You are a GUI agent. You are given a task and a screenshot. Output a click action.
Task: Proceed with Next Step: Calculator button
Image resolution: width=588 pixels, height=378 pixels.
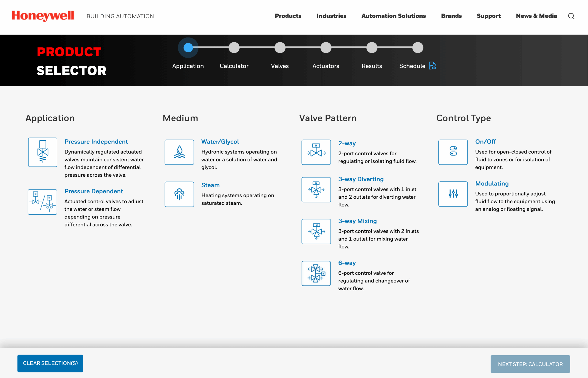[x=530, y=364]
